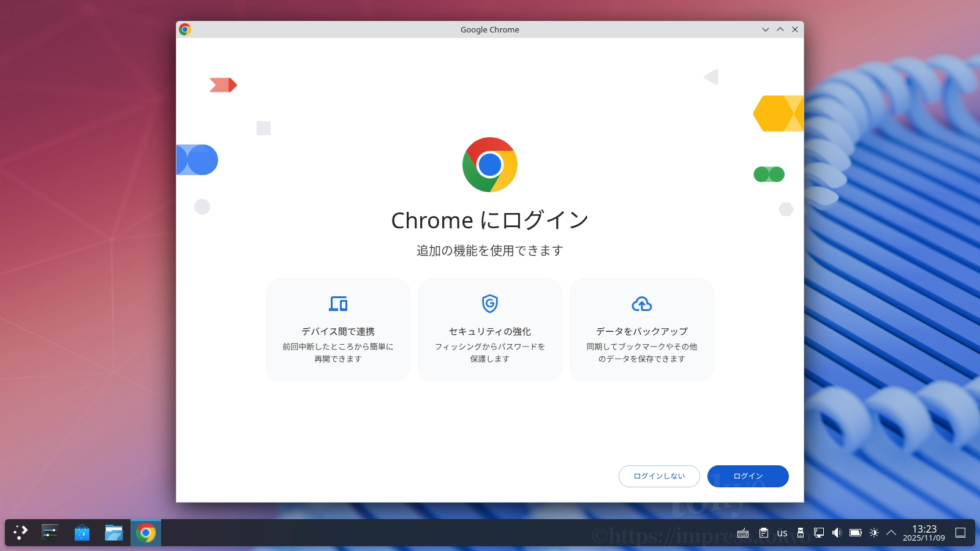Click the Google Chrome title bar text
This screenshot has height=551, width=980.
point(490,29)
